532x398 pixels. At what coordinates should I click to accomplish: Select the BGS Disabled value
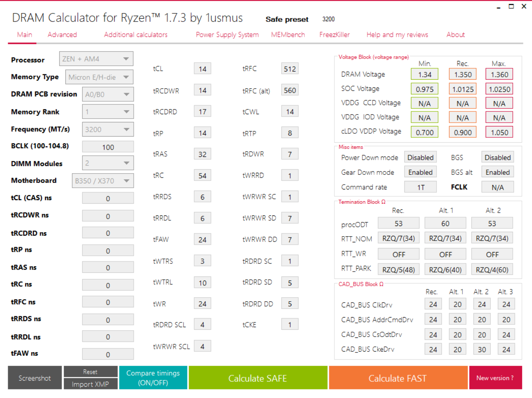tap(497, 157)
